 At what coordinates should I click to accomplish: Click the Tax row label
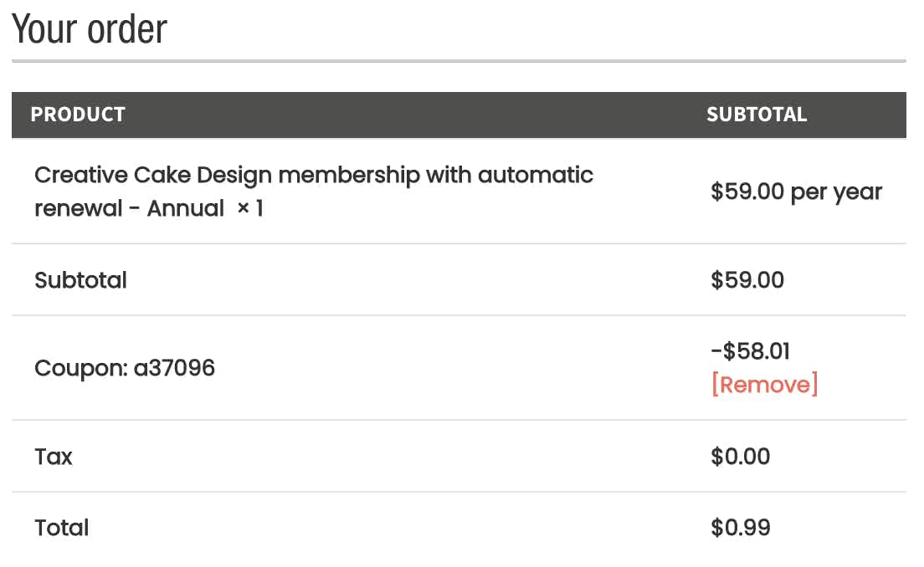tap(54, 457)
